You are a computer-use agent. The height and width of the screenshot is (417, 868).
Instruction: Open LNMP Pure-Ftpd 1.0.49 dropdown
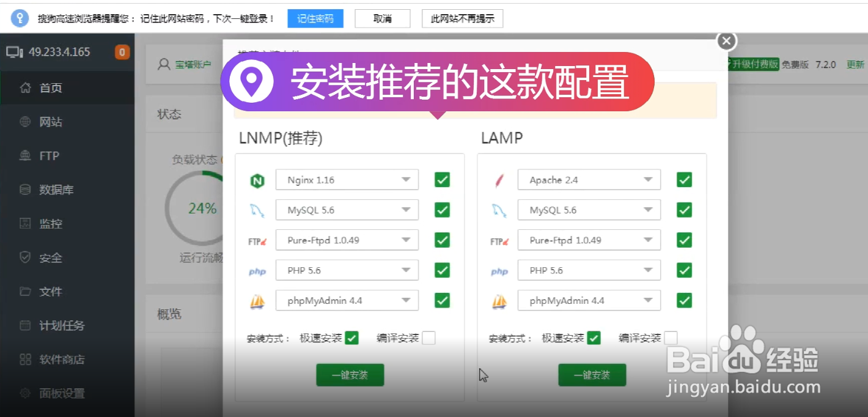(347, 240)
